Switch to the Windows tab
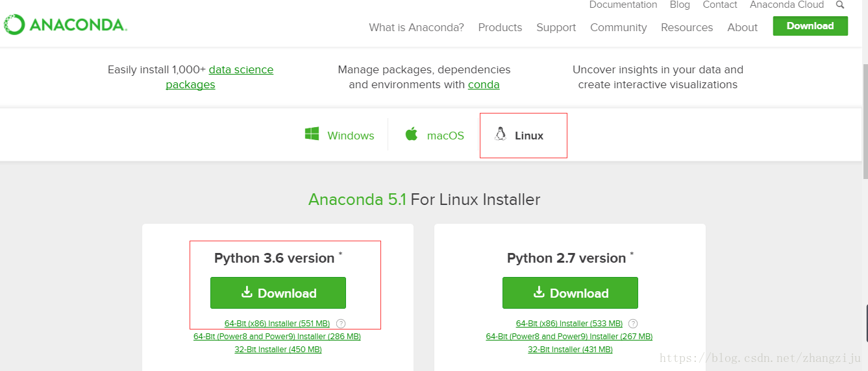This screenshot has width=868, height=371. coord(340,135)
